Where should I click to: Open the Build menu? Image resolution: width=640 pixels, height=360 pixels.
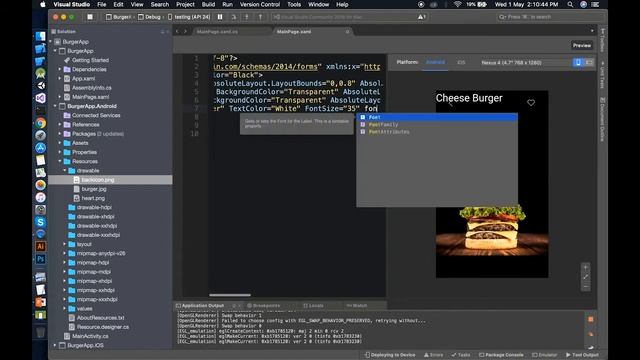coord(208,4)
